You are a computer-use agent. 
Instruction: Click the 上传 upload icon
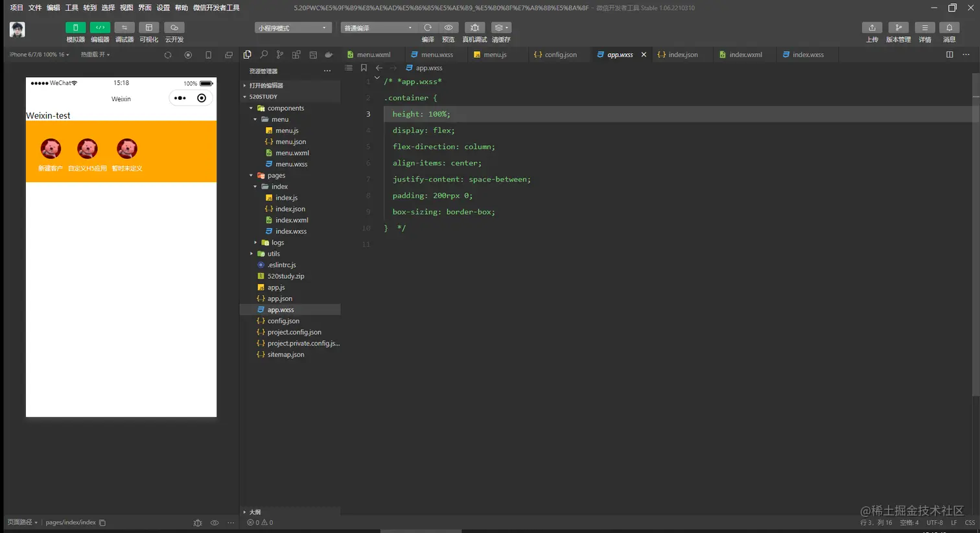tap(872, 27)
